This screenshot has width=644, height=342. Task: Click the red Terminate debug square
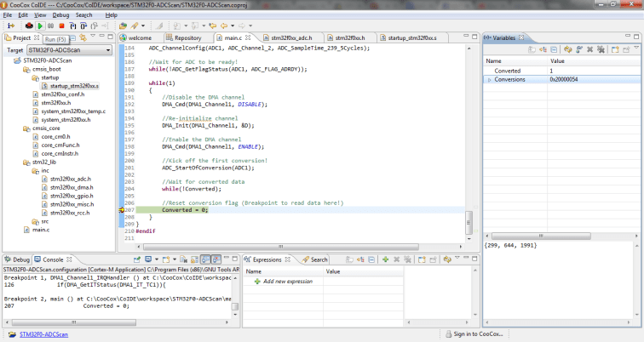pos(61,26)
